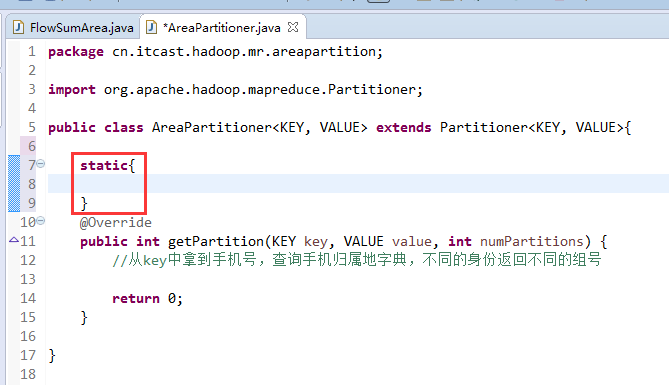669x385 pixels.
Task: Click the 'KEY key' parameter on line 11
Action: [x=299, y=242]
